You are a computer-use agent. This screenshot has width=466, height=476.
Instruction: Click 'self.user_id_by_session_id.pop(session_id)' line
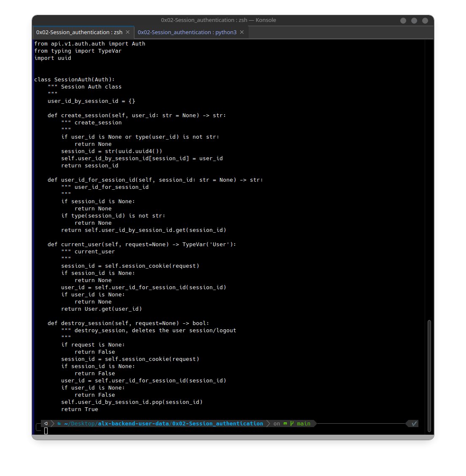[132, 402]
